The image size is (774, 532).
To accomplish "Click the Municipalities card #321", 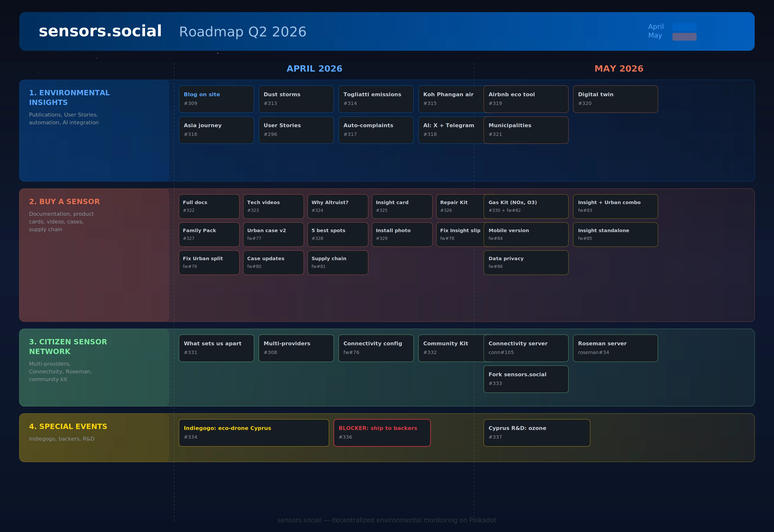I will [526, 130].
